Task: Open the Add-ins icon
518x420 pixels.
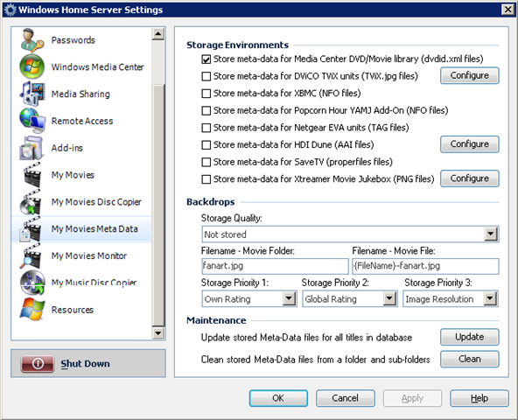Action: click(32, 148)
